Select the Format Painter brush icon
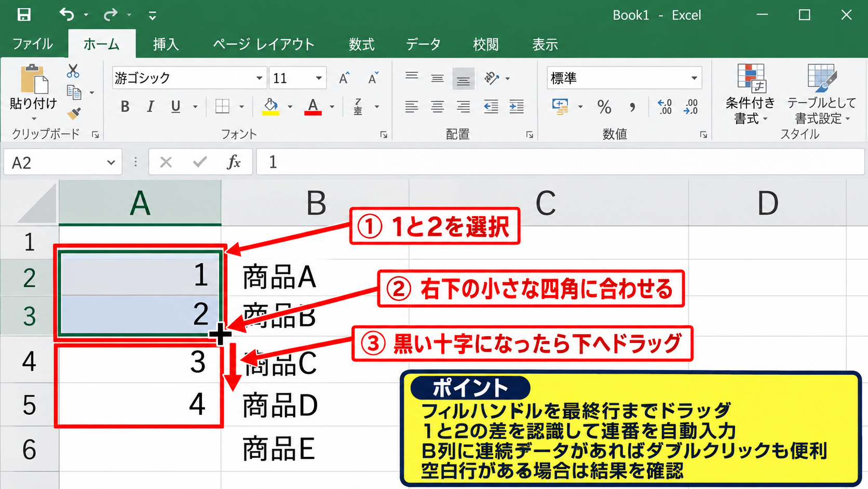This screenshot has width=868, height=489. click(x=74, y=113)
